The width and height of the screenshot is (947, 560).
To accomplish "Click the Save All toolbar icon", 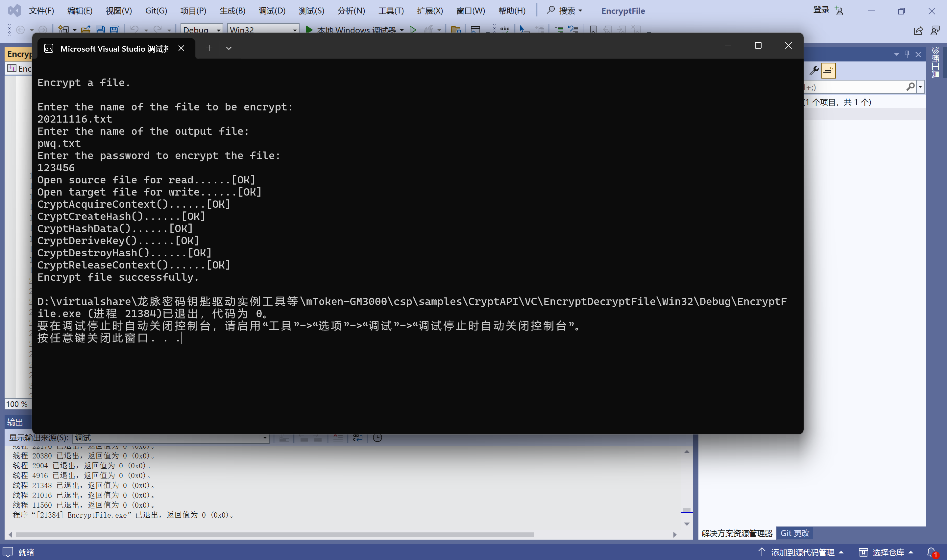I will coord(114,30).
